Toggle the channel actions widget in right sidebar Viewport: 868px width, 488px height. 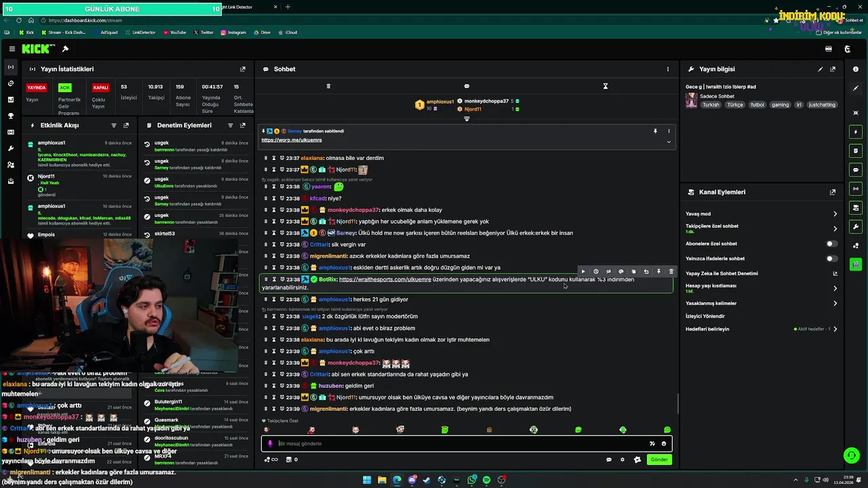pos(856,207)
